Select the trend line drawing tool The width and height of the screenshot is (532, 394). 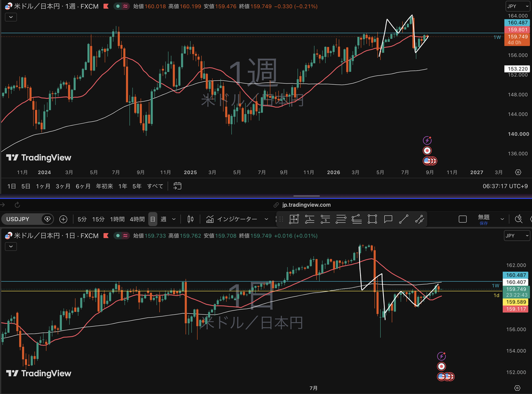(x=403, y=219)
